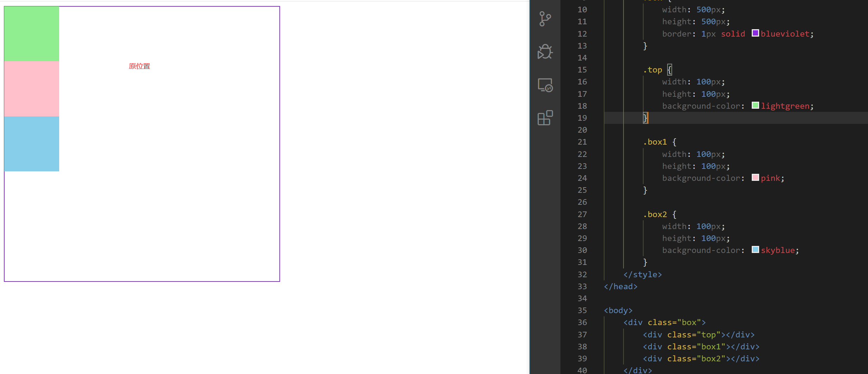
Task: Click the pink color swatch in code
Action: (x=755, y=177)
